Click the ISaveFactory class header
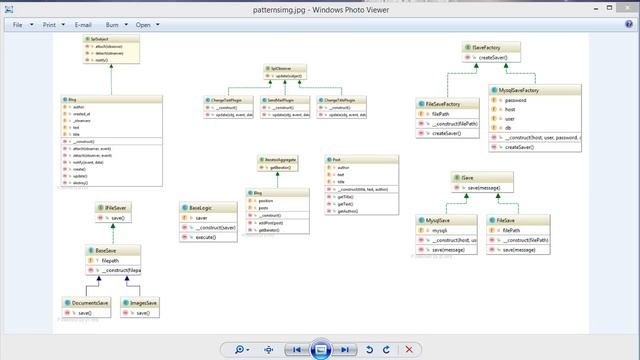Image resolution: width=640 pixels, height=360 pixels. (x=491, y=47)
